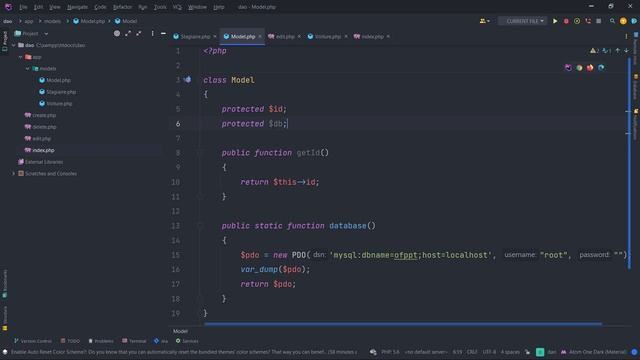Collapse all in the Project panel
The height and width of the screenshot is (360, 640).
[139, 33]
